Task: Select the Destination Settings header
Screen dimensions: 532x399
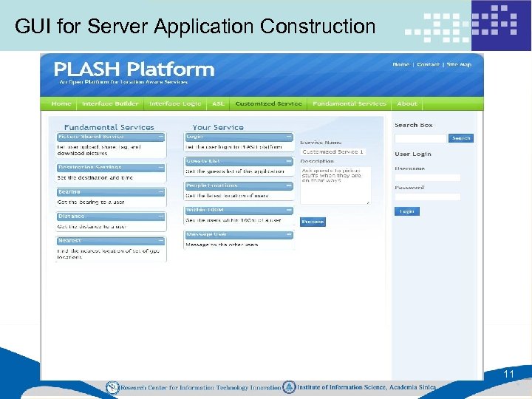Action: (111, 168)
